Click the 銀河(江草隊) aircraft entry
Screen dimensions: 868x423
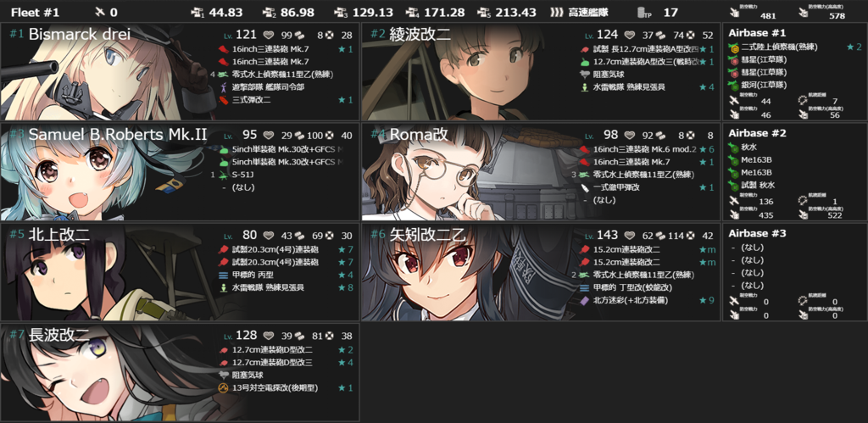pos(757,85)
